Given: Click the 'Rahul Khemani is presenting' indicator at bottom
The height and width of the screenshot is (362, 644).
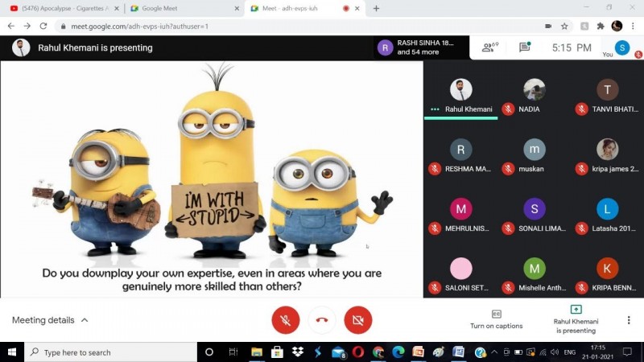Looking at the screenshot, I should pyautogui.click(x=576, y=319).
